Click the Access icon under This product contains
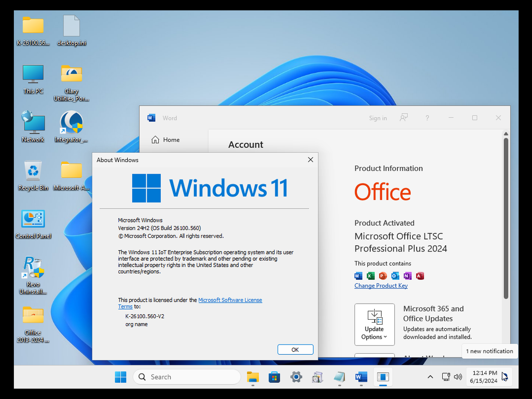Image resolution: width=532 pixels, height=399 pixels. click(420, 276)
